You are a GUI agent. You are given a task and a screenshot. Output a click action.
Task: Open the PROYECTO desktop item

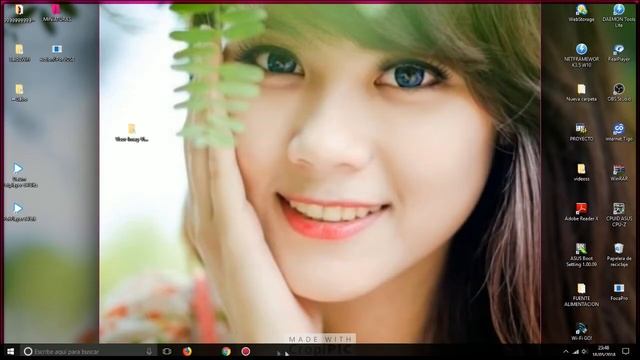coord(581,132)
